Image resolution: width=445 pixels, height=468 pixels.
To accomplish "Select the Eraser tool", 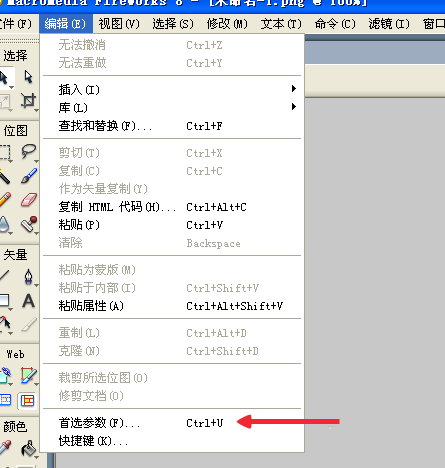I will click(x=29, y=200).
